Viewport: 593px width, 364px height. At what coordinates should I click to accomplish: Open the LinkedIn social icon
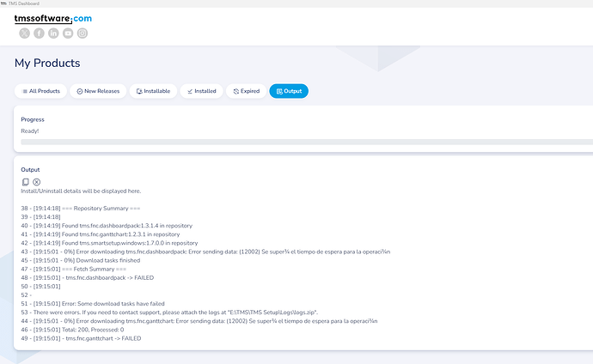(x=53, y=33)
